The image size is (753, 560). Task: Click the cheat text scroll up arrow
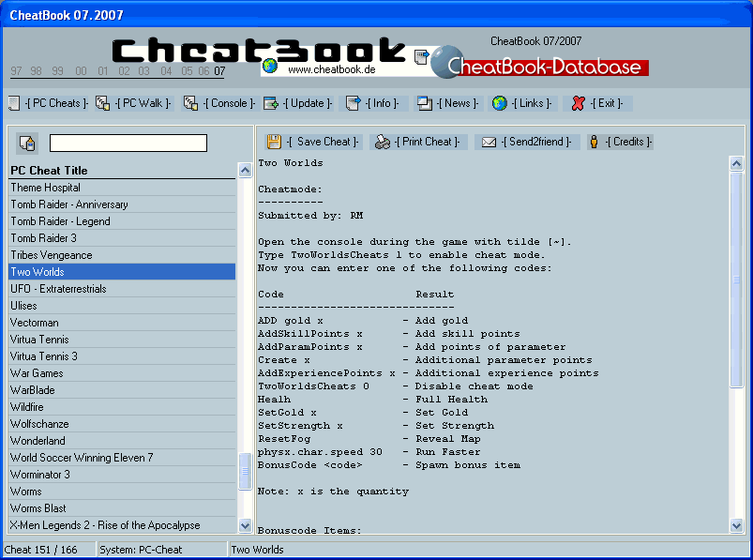point(737,164)
